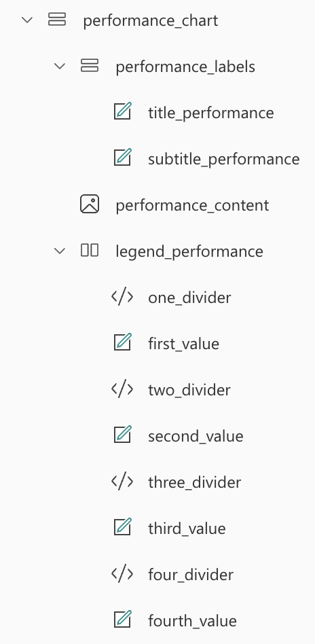Click the container icon beside performance_chart
Image resolution: width=315 pixels, height=644 pixels.
pyautogui.click(x=57, y=19)
